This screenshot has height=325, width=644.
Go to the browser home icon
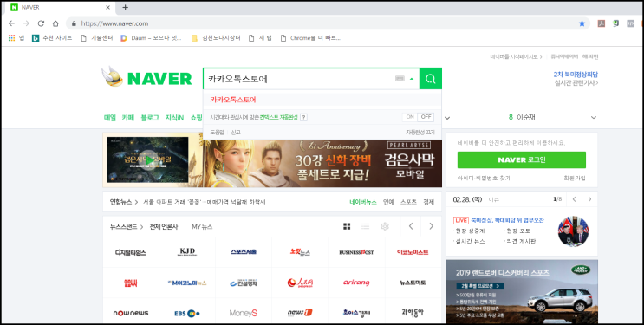point(55,23)
